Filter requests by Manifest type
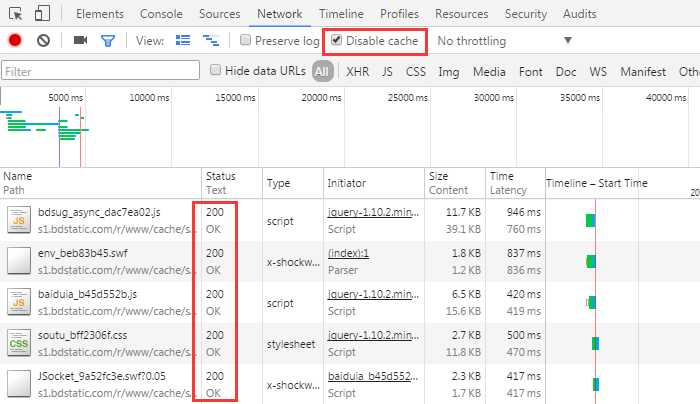This screenshot has height=404, width=700. click(x=643, y=71)
